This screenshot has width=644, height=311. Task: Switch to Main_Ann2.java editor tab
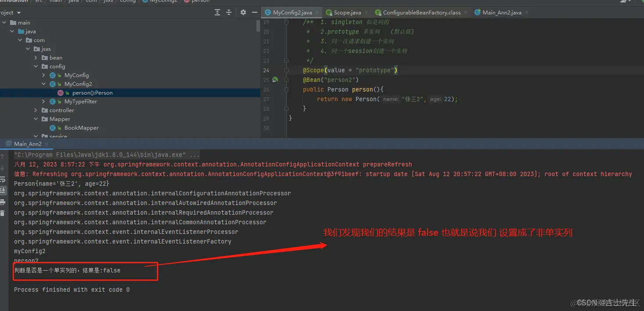[502, 13]
